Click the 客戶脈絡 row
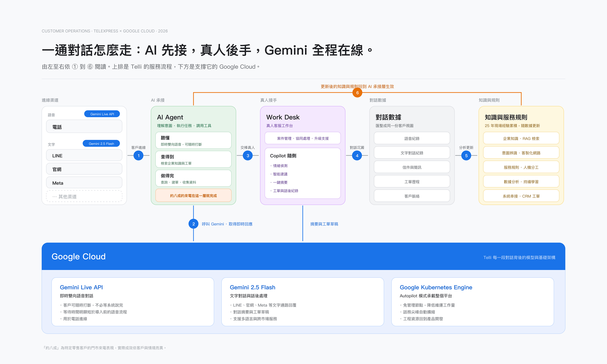Screen dimensions: 607x364 tap(412, 196)
